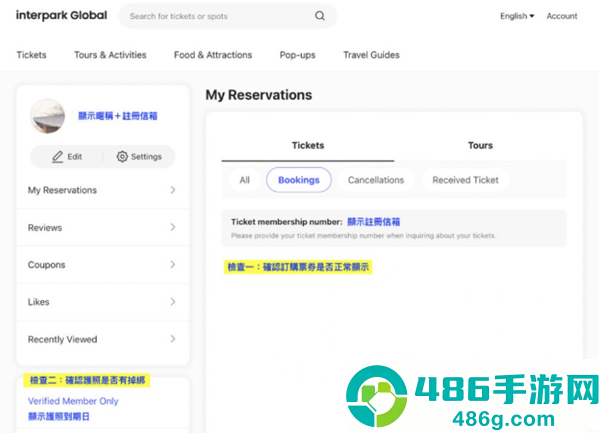Open Settings via the gear icon
600x434 pixels.
(122, 157)
